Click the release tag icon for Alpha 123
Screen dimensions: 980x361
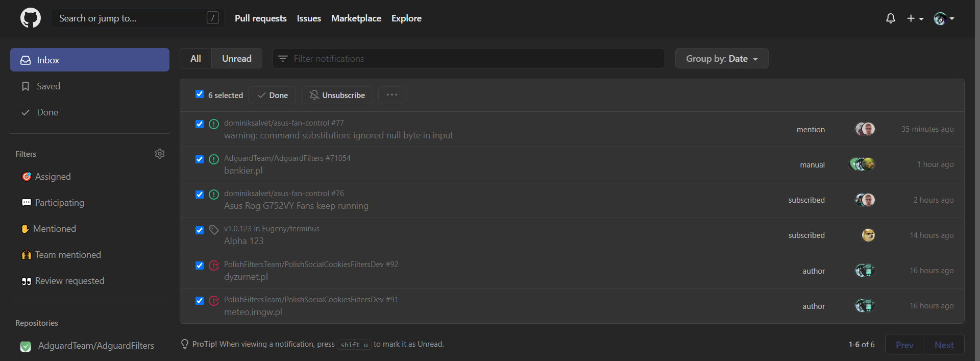coord(214,230)
